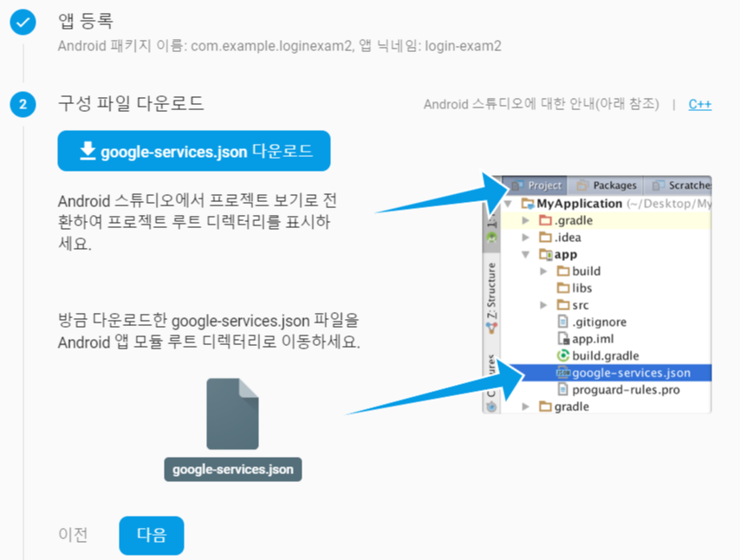Click the completed 앱 등록 checkmark step icon

23,23
